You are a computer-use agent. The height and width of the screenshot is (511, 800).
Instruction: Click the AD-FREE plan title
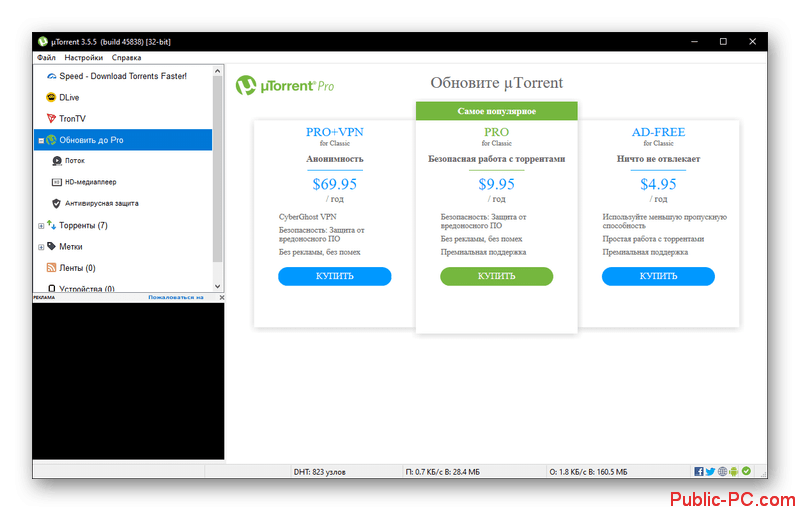658,132
